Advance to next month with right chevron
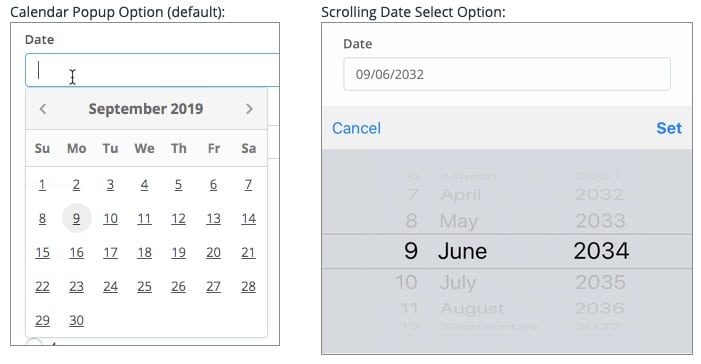701x364 pixels. click(249, 109)
